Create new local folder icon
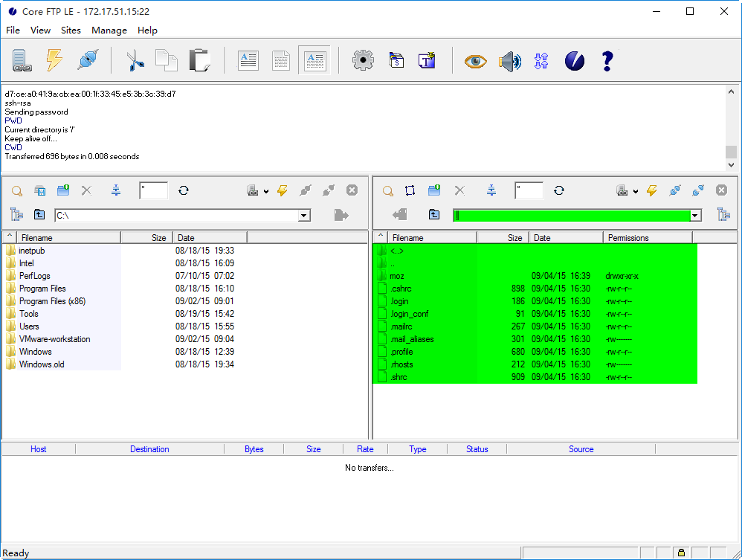 tap(63, 190)
